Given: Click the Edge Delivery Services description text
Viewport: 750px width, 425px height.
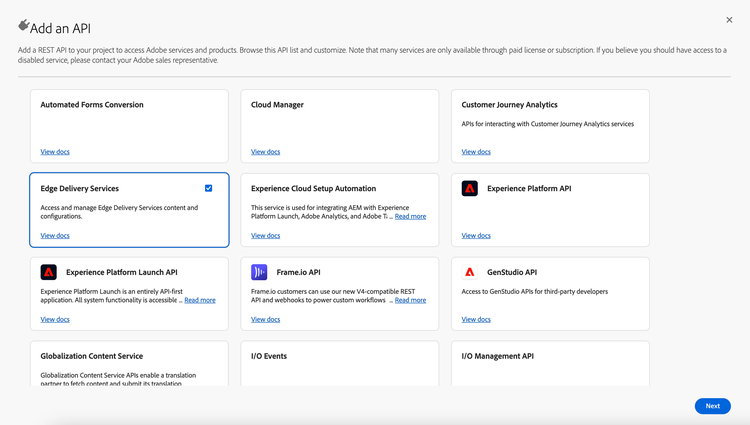Looking at the screenshot, I should click(x=119, y=212).
